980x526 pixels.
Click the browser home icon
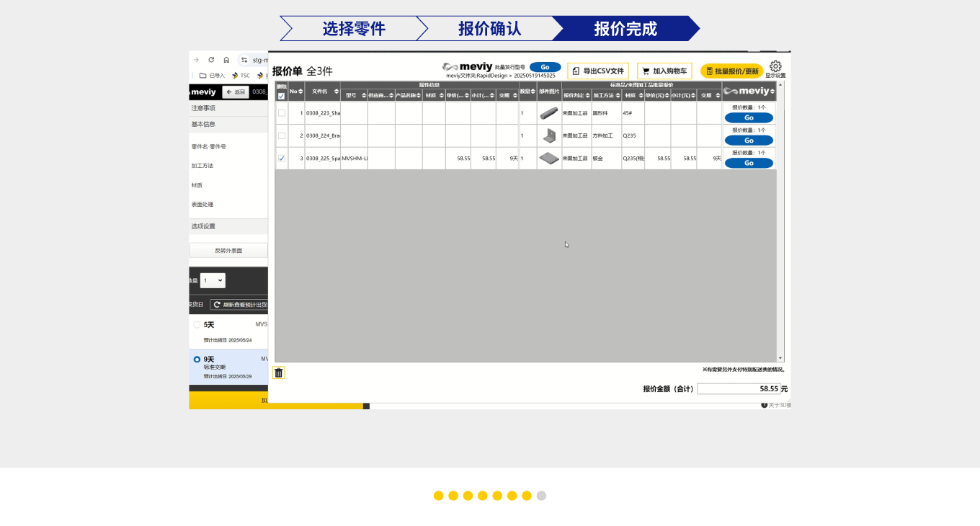tap(226, 60)
